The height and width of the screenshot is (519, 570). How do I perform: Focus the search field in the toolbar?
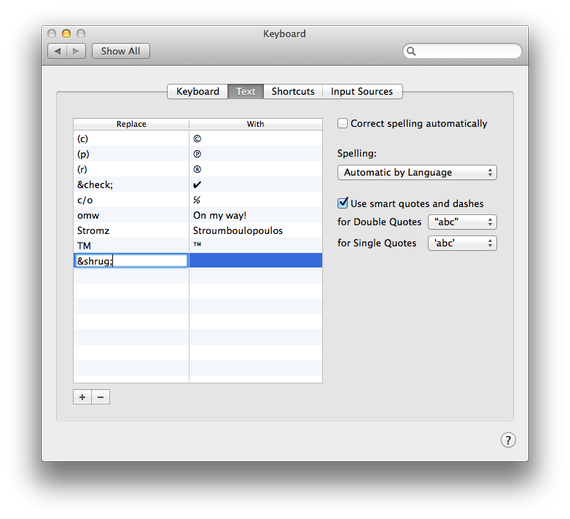pos(462,51)
